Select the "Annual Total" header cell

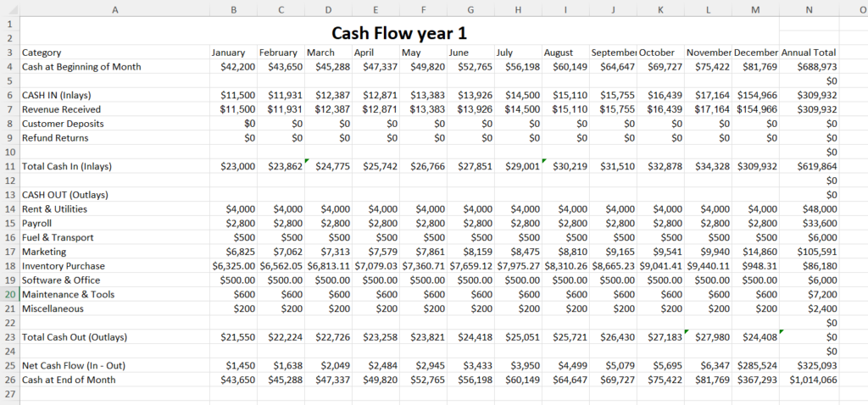(809, 53)
